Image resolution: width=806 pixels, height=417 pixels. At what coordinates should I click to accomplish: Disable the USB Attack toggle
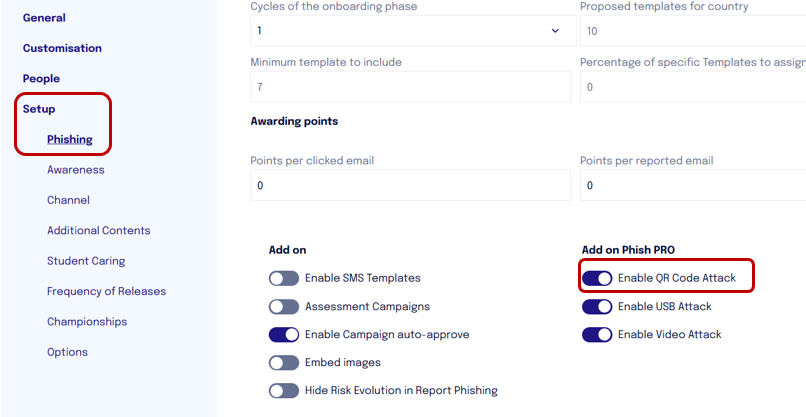point(597,307)
